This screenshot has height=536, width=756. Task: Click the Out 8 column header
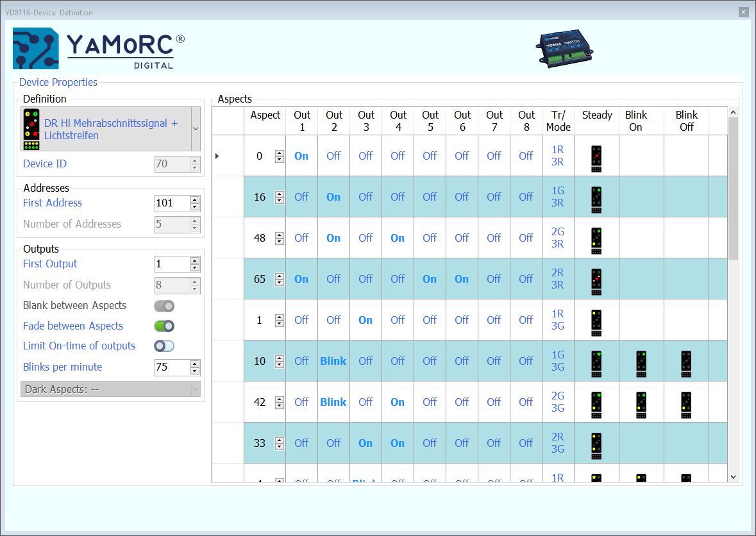(526, 121)
